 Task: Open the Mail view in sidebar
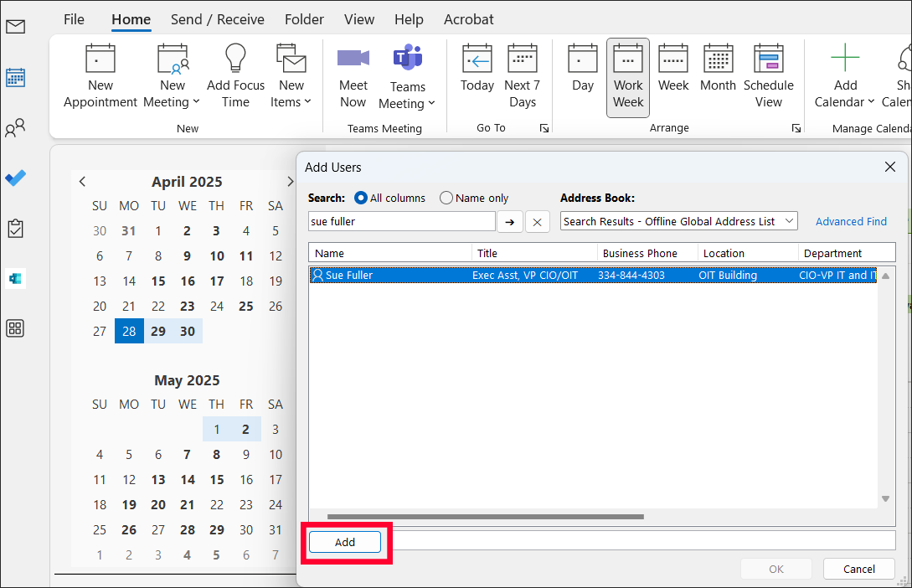point(15,27)
